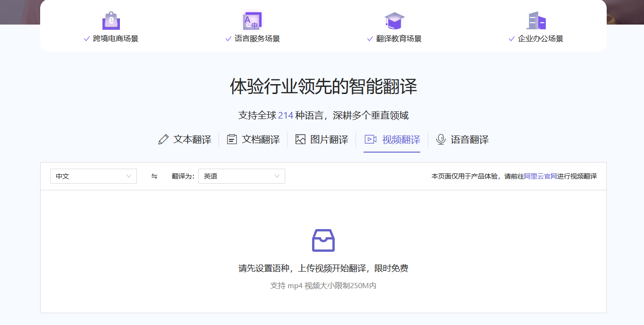Click the 语言服务场景 label
Viewport: 644px width, 325px height.
257,39
